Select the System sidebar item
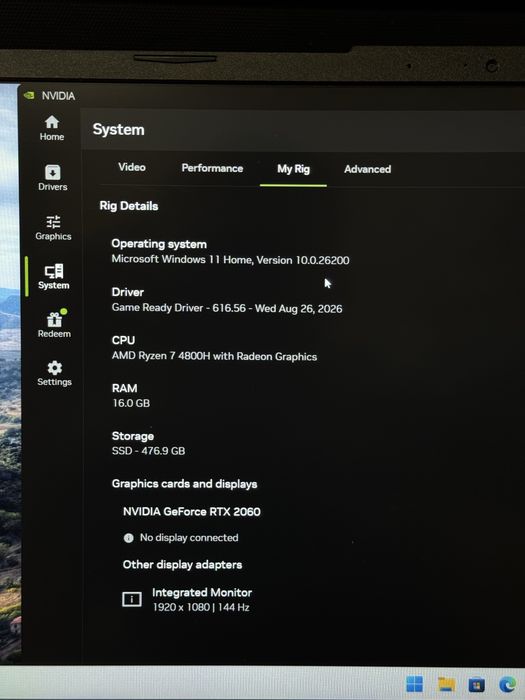The height and width of the screenshot is (700, 525). (54, 277)
